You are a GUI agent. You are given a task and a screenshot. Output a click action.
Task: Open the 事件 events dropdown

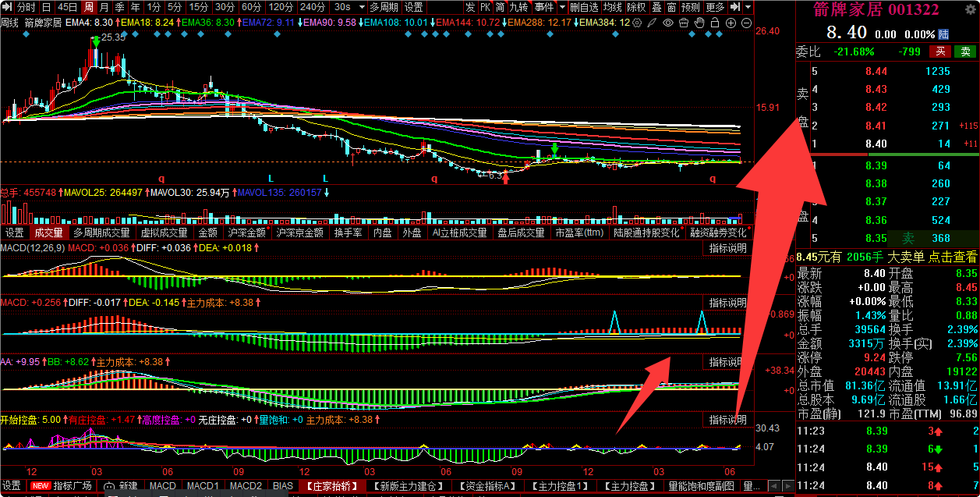tap(544, 7)
